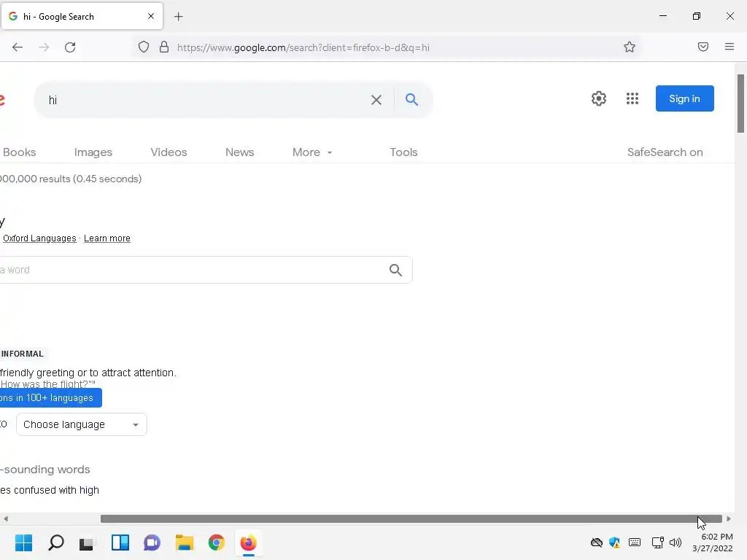Switch to Images results tab
747x560 pixels.
[93, 152]
